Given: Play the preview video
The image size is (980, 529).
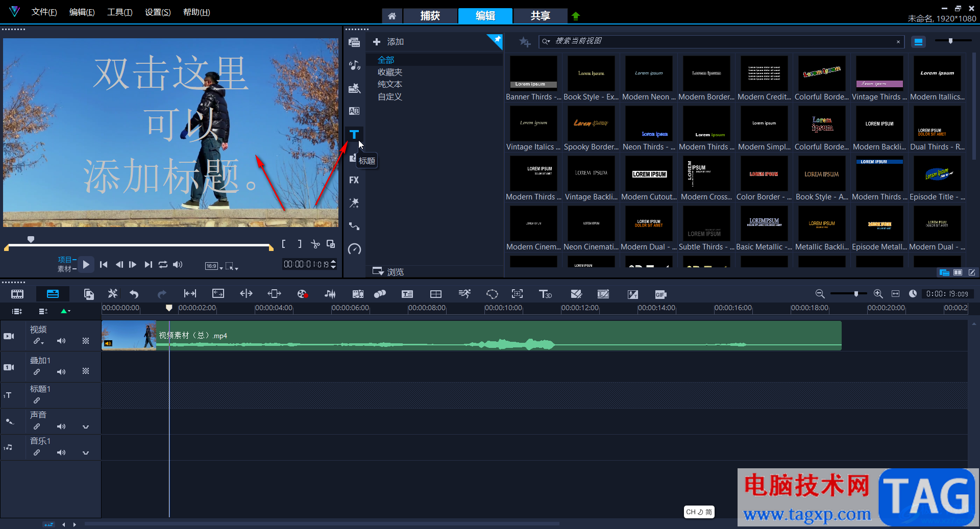Looking at the screenshot, I should 86,264.
